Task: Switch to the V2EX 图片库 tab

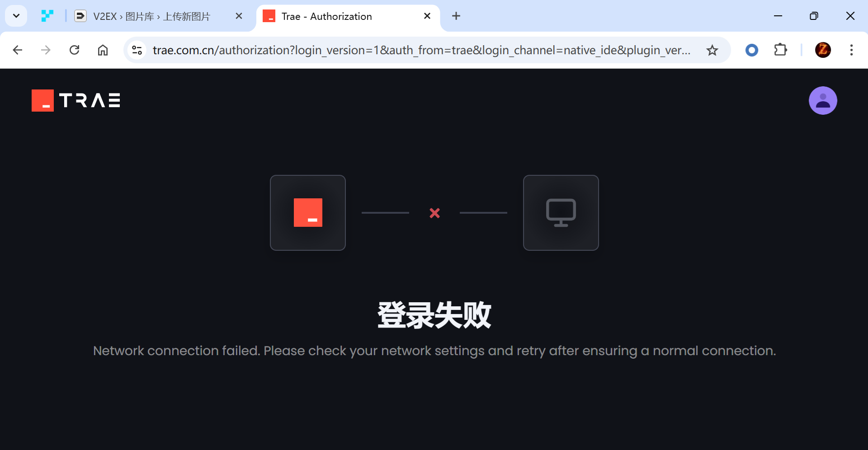Action: (152, 16)
